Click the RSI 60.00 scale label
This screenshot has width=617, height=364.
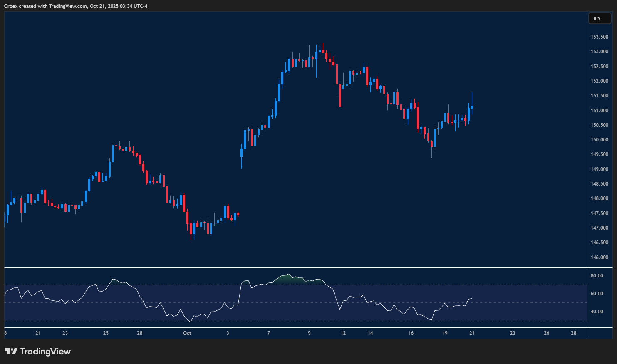click(x=597, y=294)
